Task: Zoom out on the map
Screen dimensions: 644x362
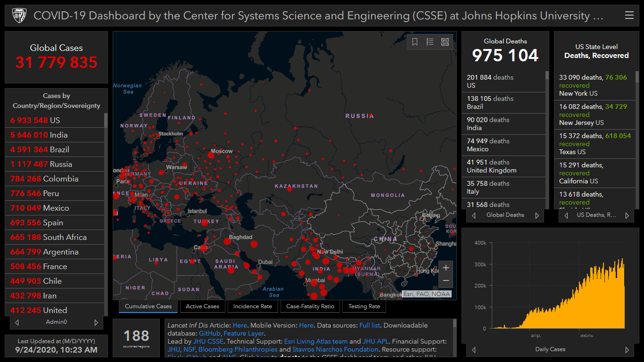Action: [446, 281]
